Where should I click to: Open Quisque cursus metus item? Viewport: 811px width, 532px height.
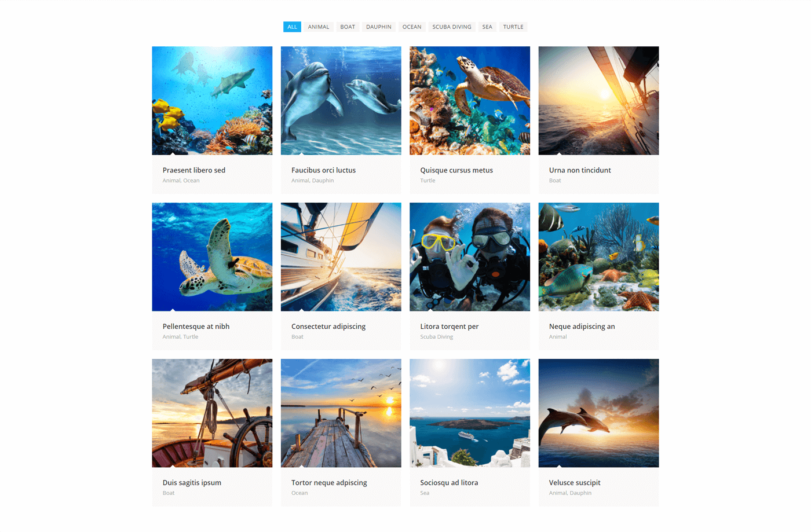(x=456, y=170)
